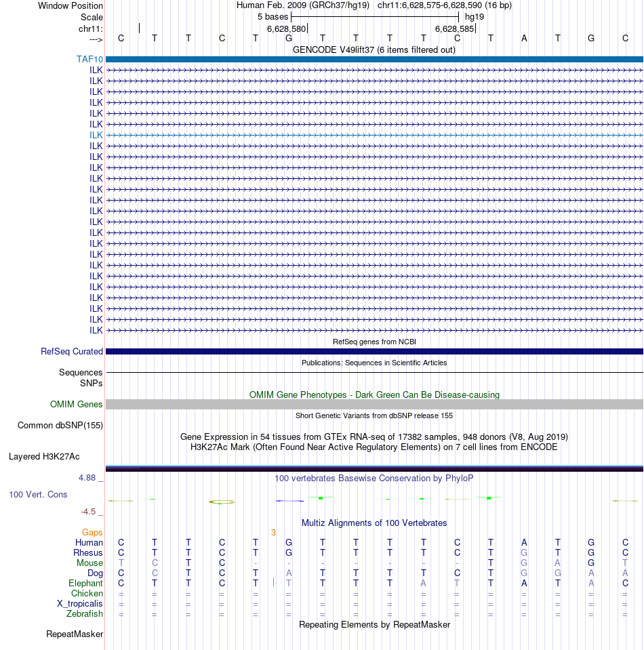Open the GTEx Gene Expression track title
This screenshot has width=644, height=650.
click(374, 436)
